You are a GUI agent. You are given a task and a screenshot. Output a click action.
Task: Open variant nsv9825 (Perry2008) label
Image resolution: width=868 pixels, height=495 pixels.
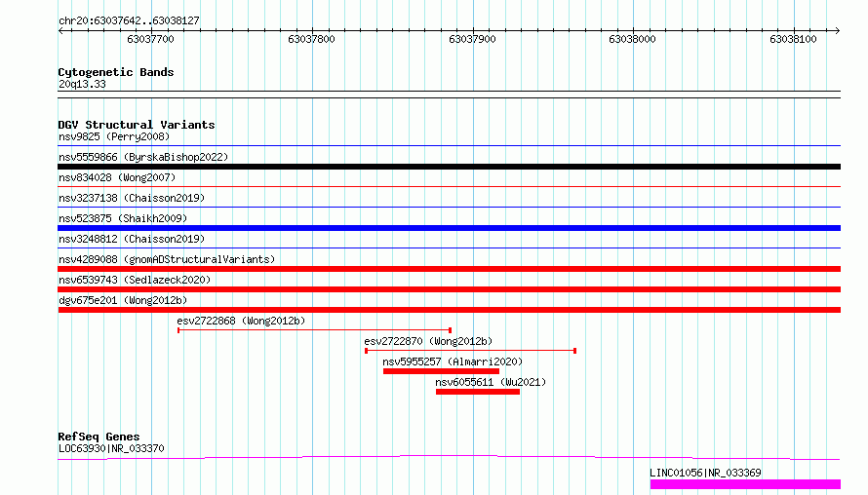[x=114, y=136]
